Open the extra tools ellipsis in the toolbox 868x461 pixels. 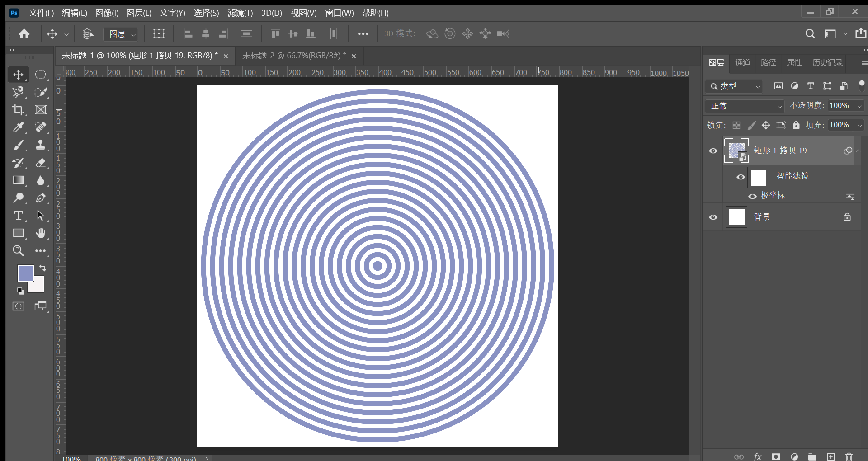coord(41,251)
